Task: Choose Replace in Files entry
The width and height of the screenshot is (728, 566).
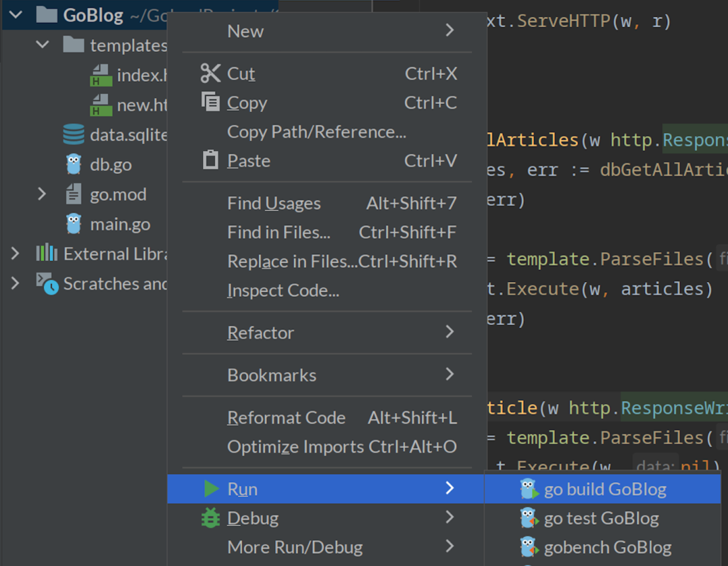Action: [327, 261]
